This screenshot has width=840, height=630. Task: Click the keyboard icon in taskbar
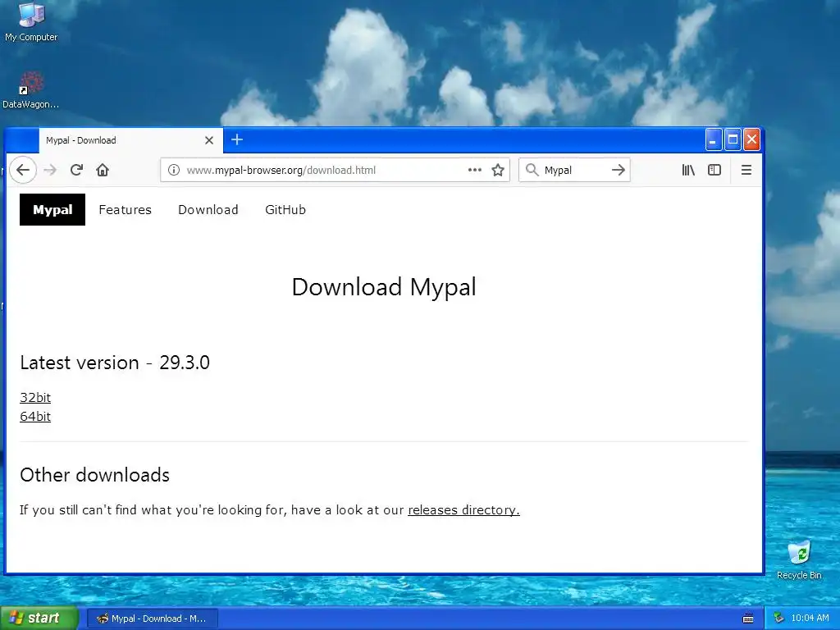[748, 619]
